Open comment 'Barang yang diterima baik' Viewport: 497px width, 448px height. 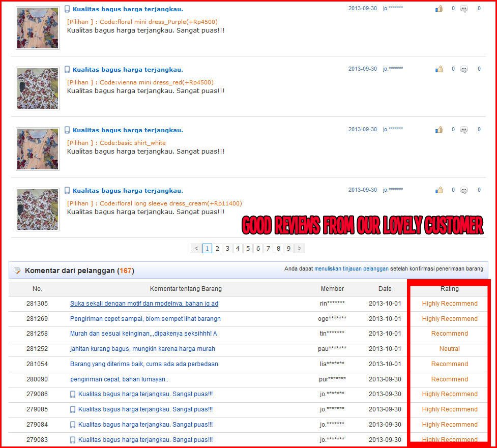(144, 364)
